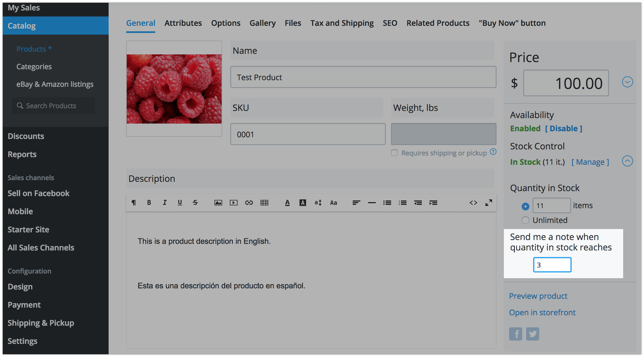The height and width of the screenshot is (357, 644).
Task: Click the Insert video icon
Action: (x=233, y=203)
